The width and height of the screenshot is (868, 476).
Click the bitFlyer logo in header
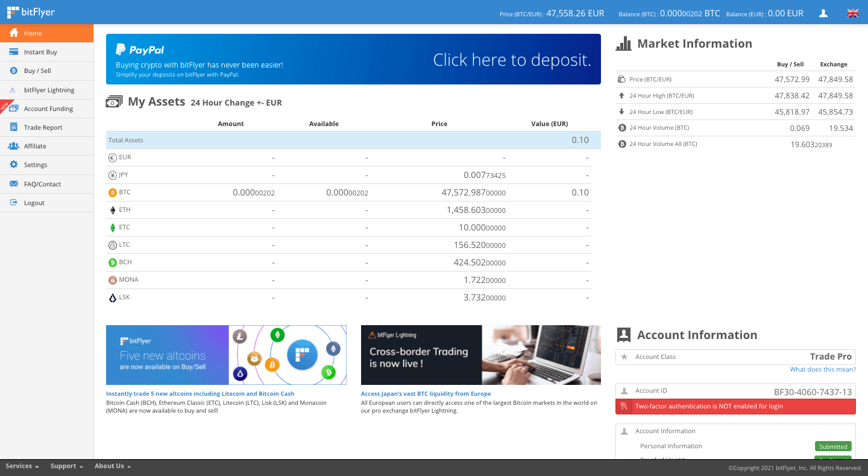pos(31,12)
